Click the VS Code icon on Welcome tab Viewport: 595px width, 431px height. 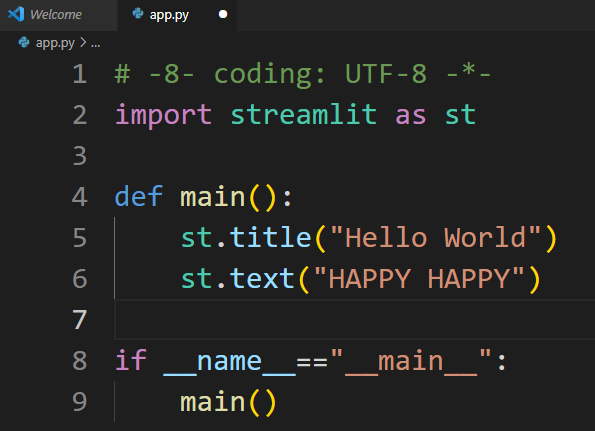pyautogui.click(x=16, y=14)
